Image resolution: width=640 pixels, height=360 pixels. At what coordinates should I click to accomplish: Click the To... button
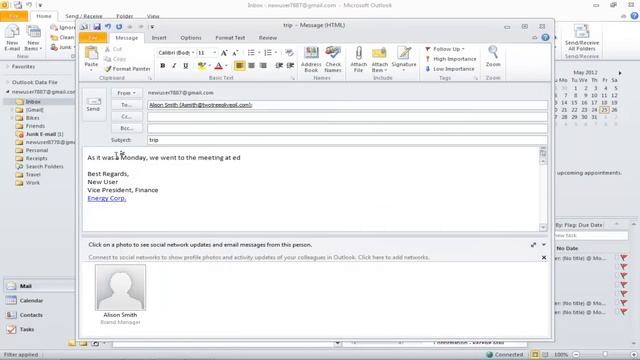tap(126, 105)
